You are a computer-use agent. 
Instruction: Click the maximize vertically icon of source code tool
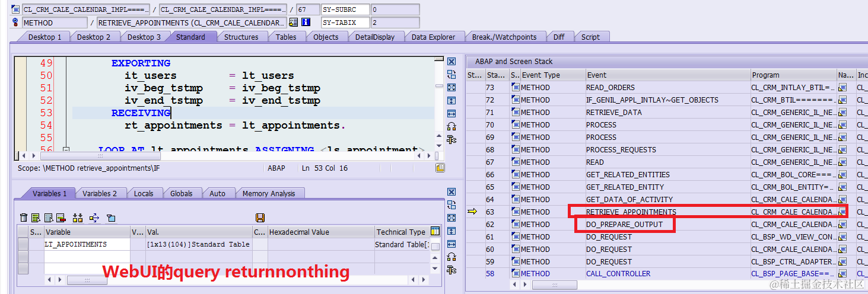452,100
